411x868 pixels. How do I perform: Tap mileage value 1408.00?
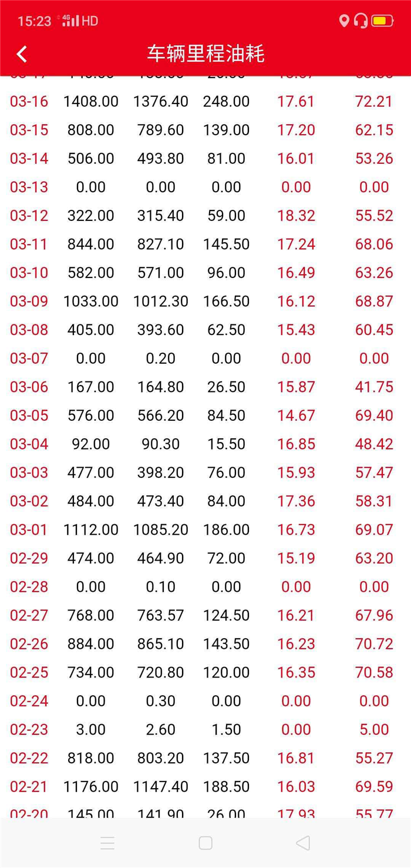pyautogui.click(x=91, y=101)
